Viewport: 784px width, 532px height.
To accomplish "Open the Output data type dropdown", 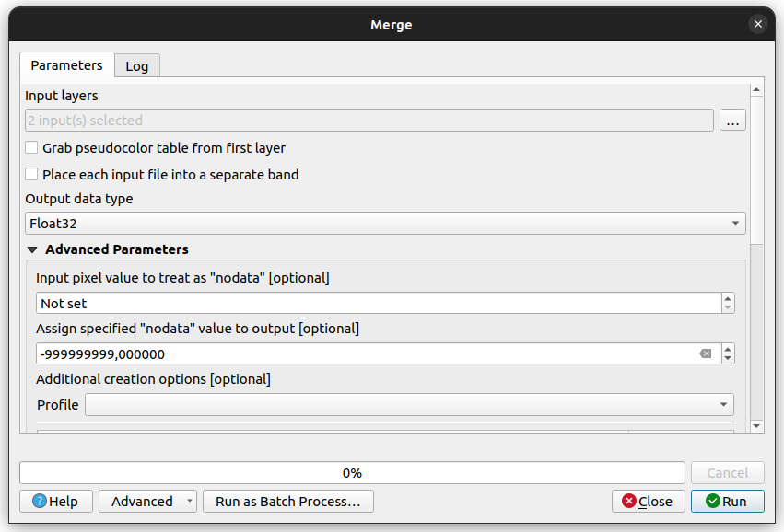I will [x=385, y=224].
